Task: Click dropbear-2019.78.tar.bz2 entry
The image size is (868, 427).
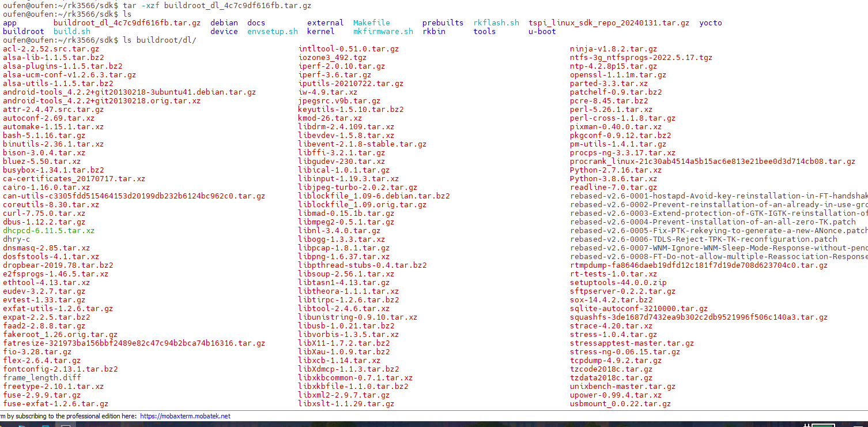Action: pyautogui.click(x=58, y=265)
